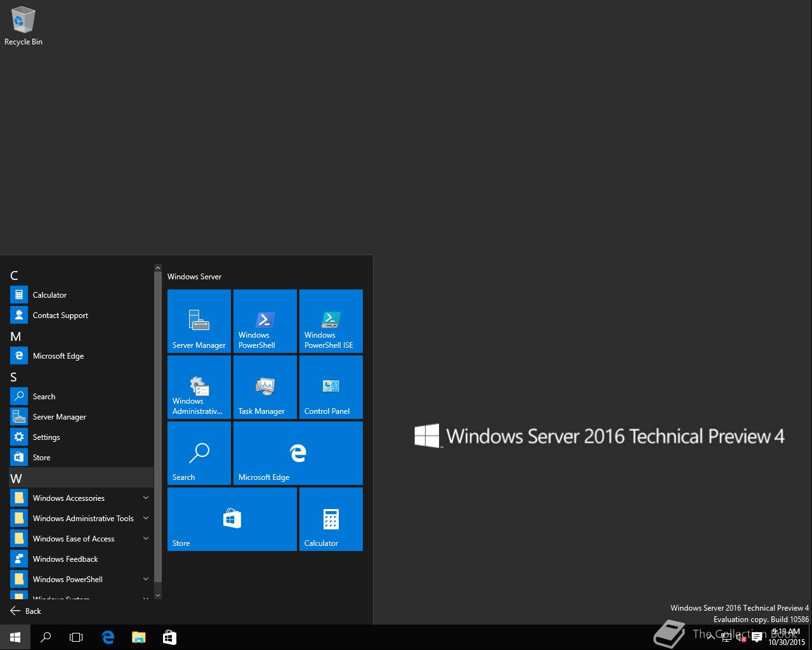The width and height of the screenshot is (812, 650).
Task: Click the apps list scrollbar up arrow
Action: [x=158, y=269]
